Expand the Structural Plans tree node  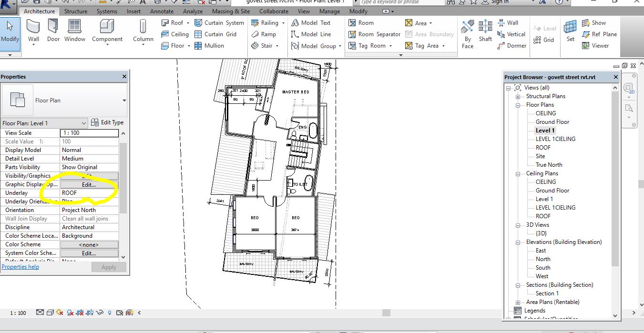[x=519, y=96]
